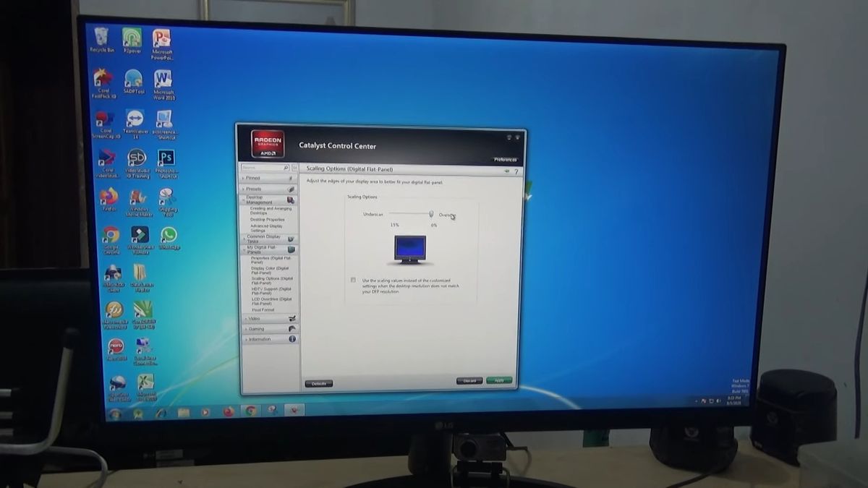Open Windows Media Player taskbar icon
The width and height of the screenshot is (868, 488).
(205, 412)
